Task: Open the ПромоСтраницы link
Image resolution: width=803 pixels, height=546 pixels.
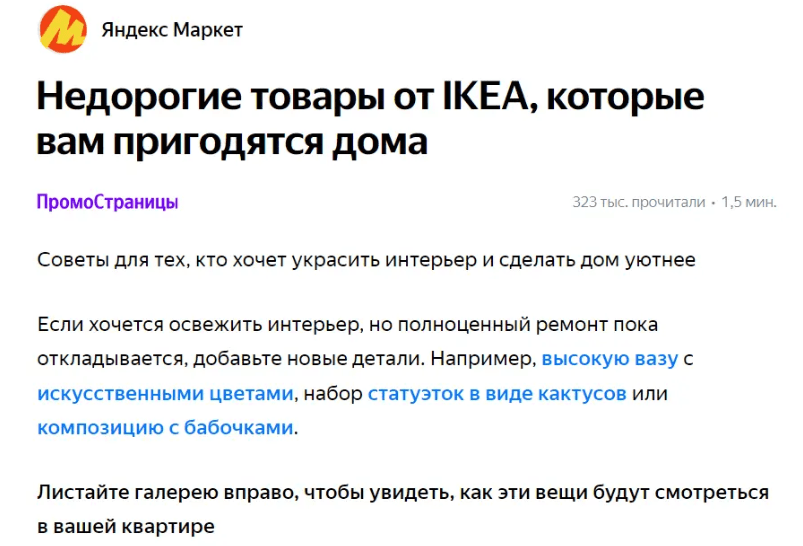Action: click(x=108, y=202)
